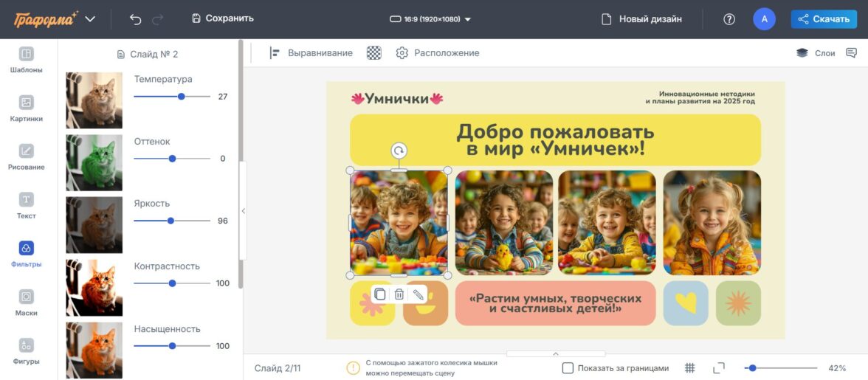Switch to the Маски sidebar tab
The height and width of the screenshot is (380, 868).
point(26,303)
